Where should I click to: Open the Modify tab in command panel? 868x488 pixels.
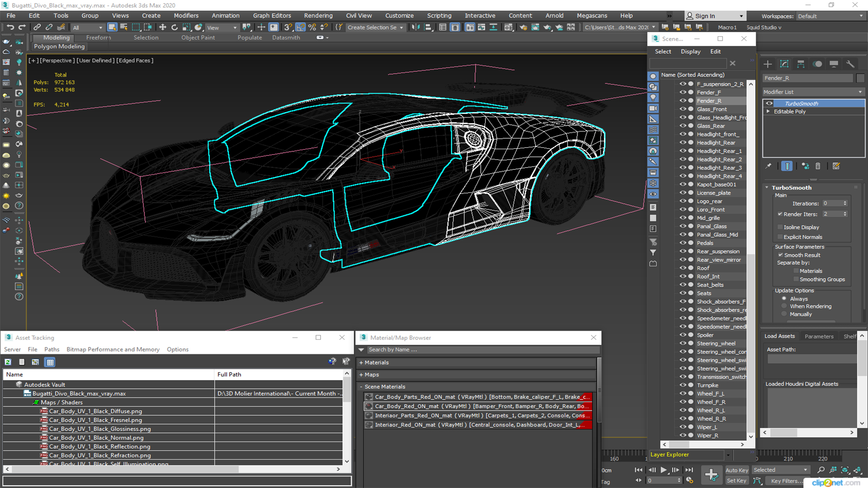(x=784, y=64)
